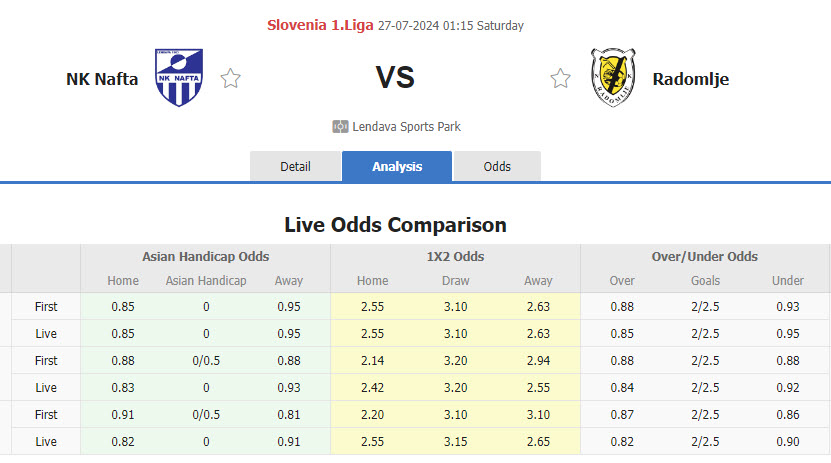Click the stadium icon beside Lendava Sports Park
Viewport: 831px width, 463px height.
tap(340, 127)
